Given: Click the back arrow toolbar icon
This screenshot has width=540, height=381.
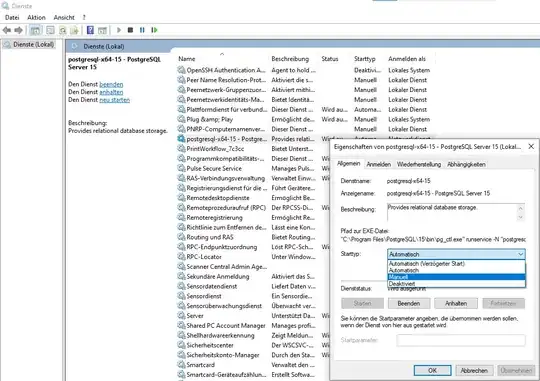Looking at the screenshot, I should (x=7, y=30).
